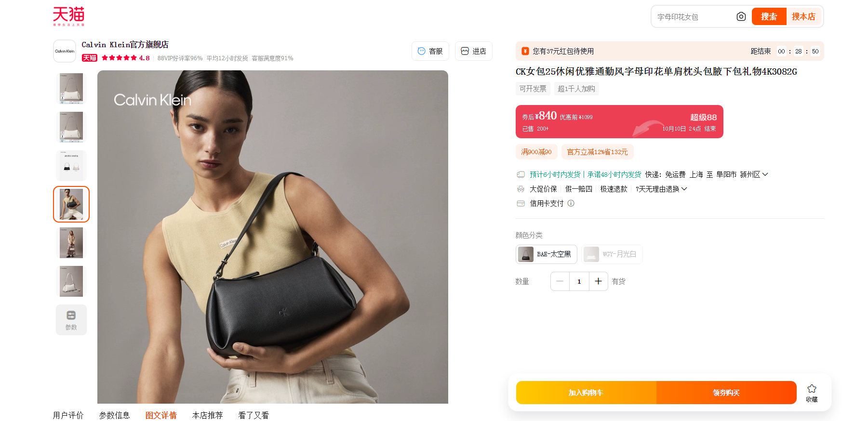This screenshot has width=868, height=421.
Task: Select the WGY-月光白 color option
Action: coord(612,254)
